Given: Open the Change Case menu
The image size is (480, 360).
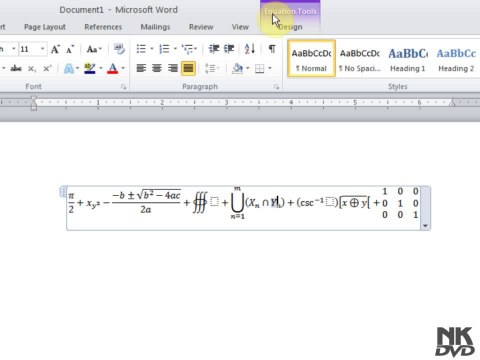Looking at the screenshot, I should tap(94, 50).
